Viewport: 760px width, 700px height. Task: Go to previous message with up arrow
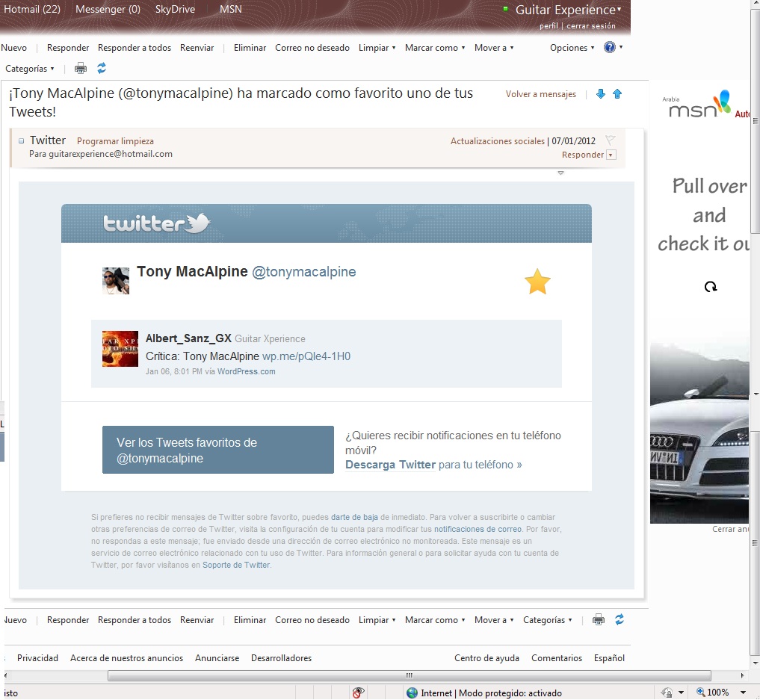617,94
